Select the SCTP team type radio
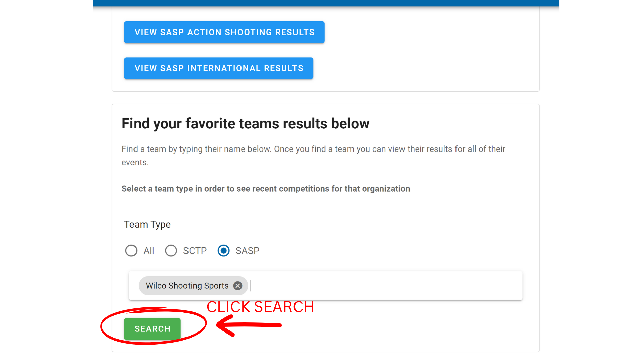This screenshot has width=644, height=362. pos(171,251)
